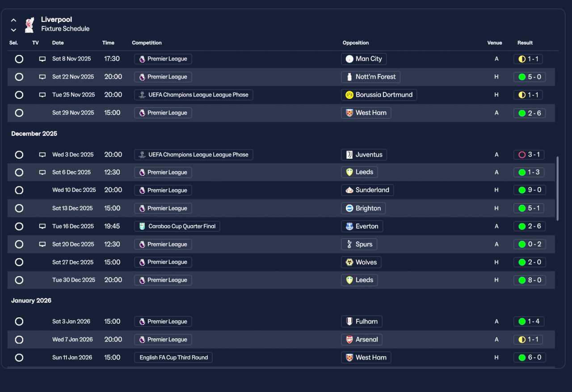This screenshot has width=572, height=392.
Task: Click the Borussia Dortmund badge
Action: click(x=349, y=95)
